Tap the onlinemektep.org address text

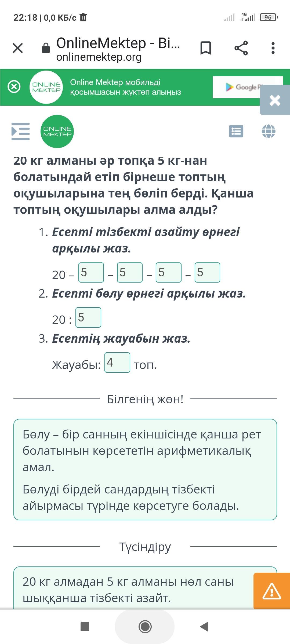point(99,57)
